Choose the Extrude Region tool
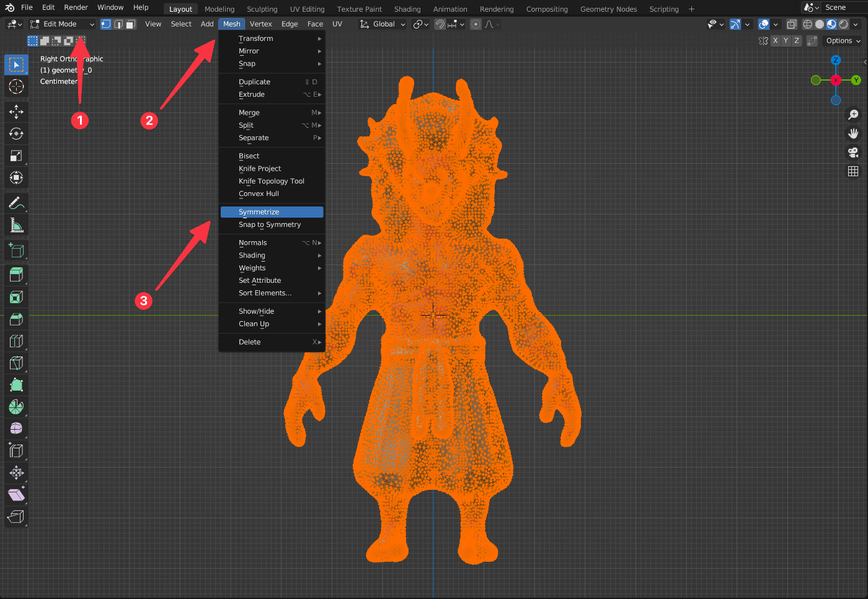 click(x=16, y=275)
